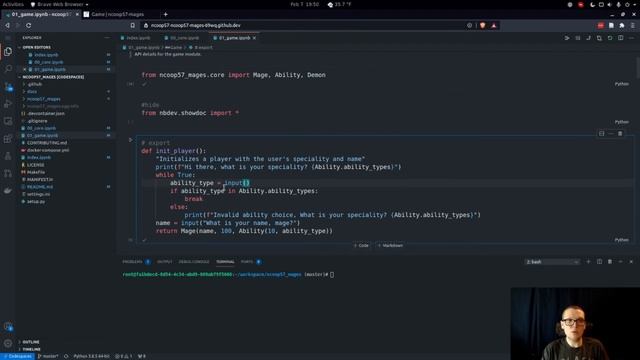The image size is (640, 360).
Task: Switch to the Game | ncoop57 mages browser tab
Action: click(118, 14)
